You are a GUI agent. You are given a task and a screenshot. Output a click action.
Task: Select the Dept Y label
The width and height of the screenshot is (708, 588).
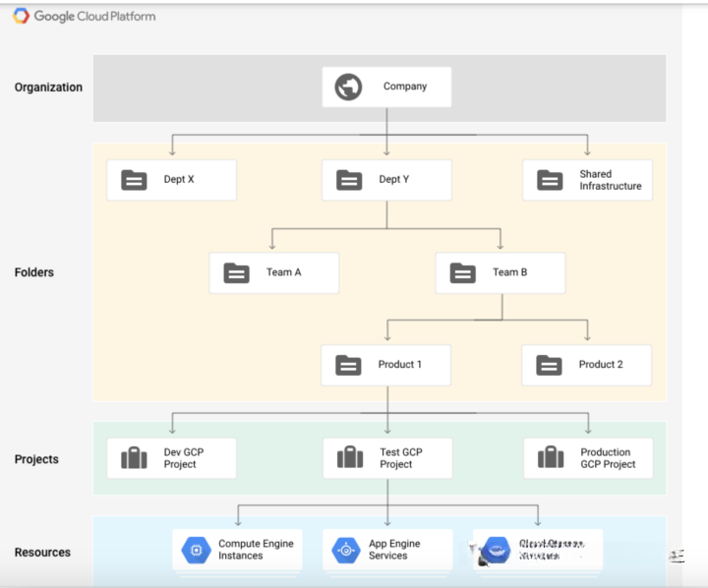[x=394, y=179]
